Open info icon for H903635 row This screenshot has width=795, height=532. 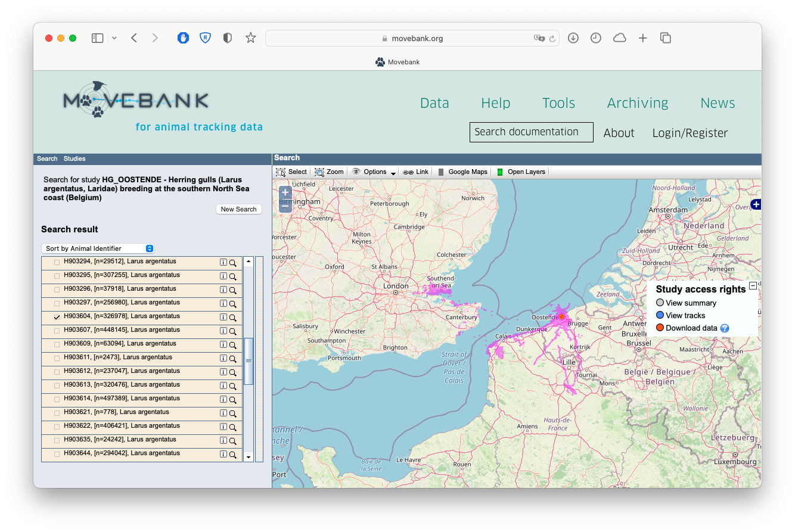tap(223, 441)
